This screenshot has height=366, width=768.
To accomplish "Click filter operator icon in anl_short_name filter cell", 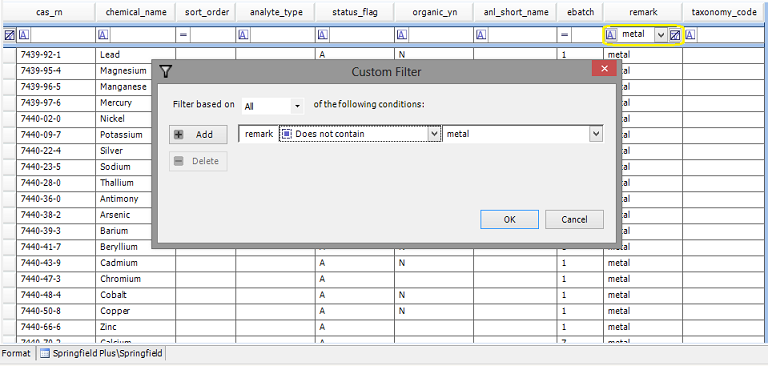I will tap(481, 35).
